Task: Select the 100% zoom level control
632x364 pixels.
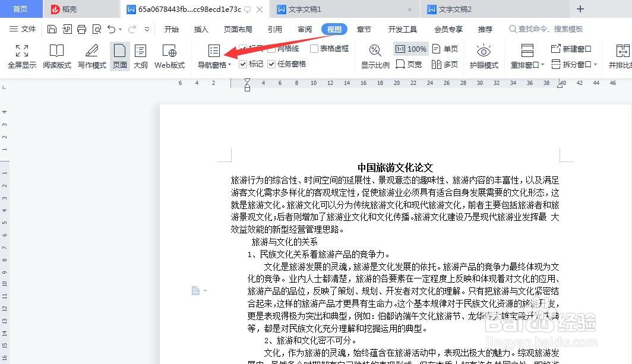Action: (411, 50)
